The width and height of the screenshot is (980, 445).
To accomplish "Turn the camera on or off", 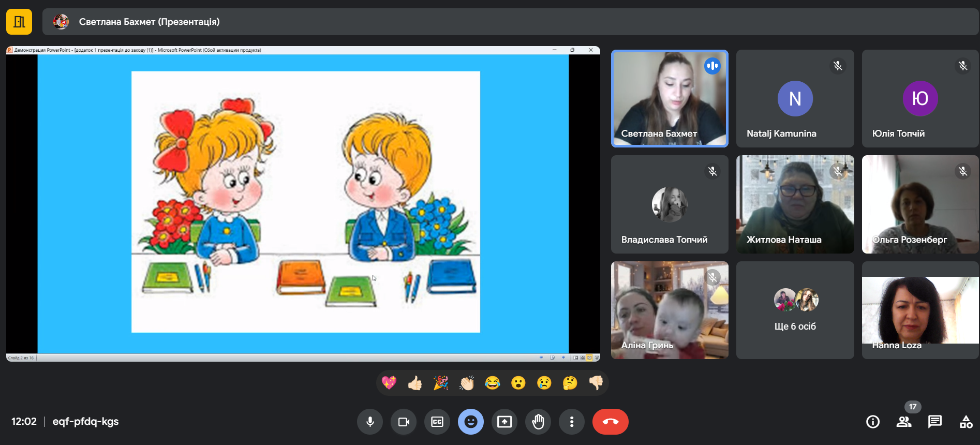I will [x=404, y=422].
